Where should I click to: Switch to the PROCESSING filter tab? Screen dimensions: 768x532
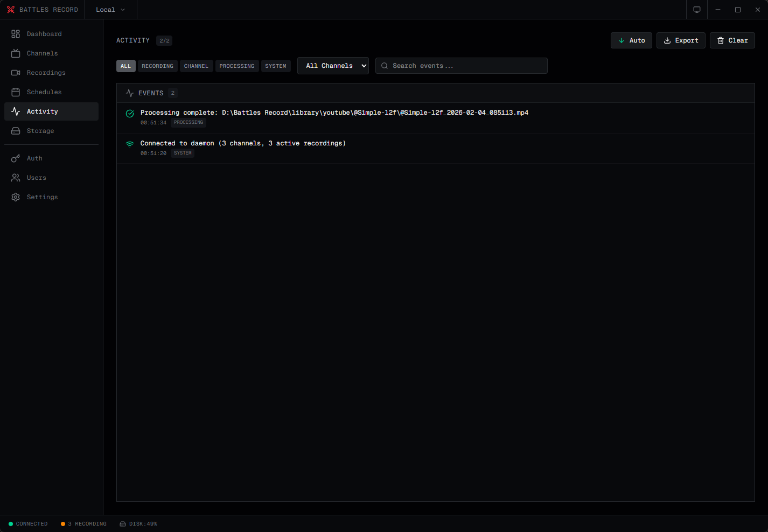coord(236,65)
